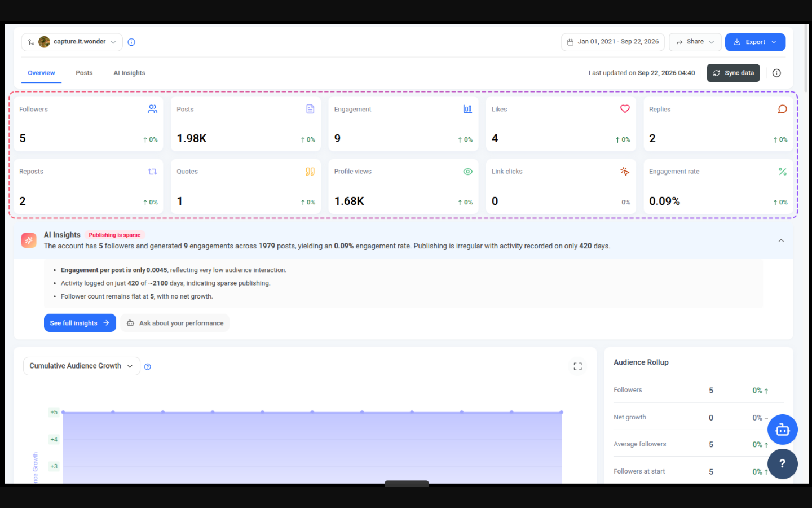Open the Export dropdown menu

pyautogui.click(x=755, y=42)
